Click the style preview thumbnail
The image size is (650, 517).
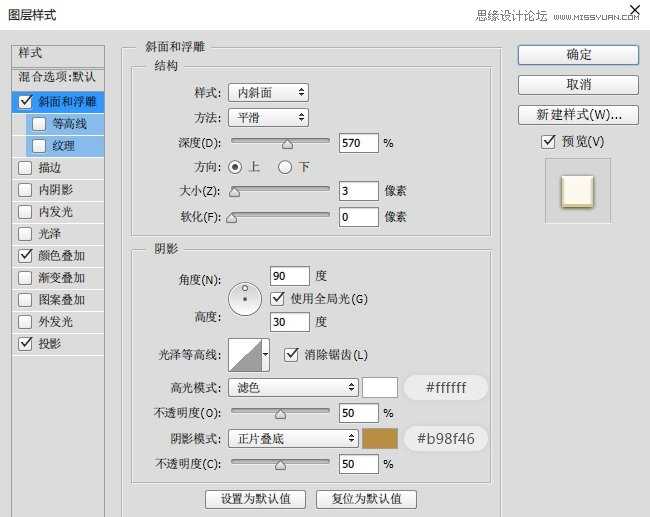tap(578, 190)
